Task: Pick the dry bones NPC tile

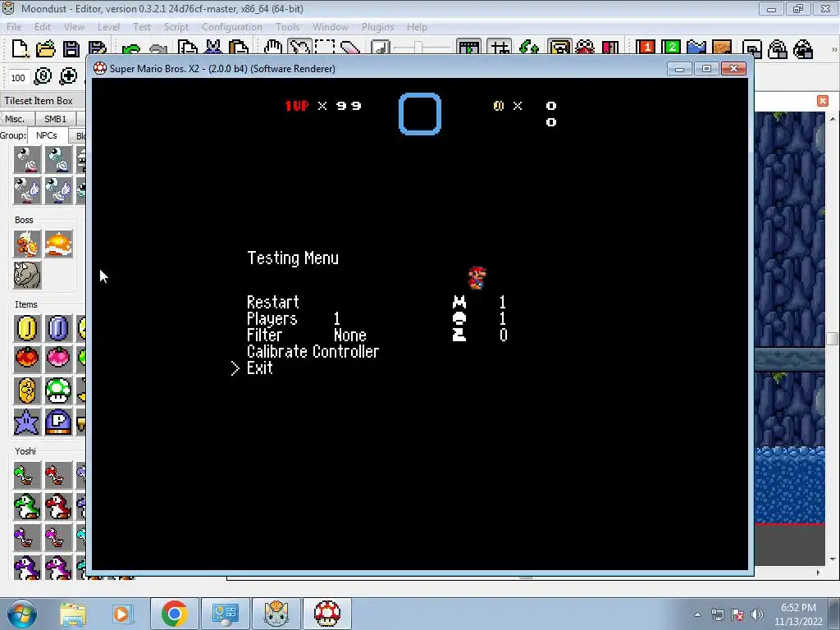Action: pos(27,160)
